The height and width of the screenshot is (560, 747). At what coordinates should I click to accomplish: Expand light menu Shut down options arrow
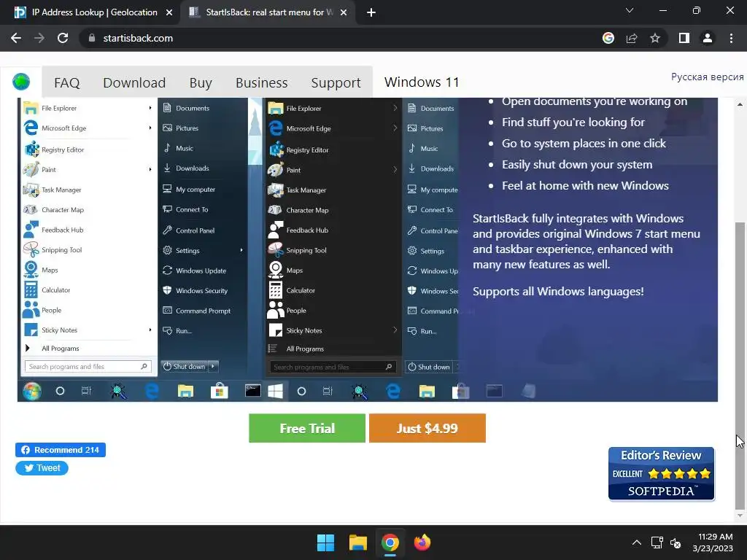coord(214,366)
